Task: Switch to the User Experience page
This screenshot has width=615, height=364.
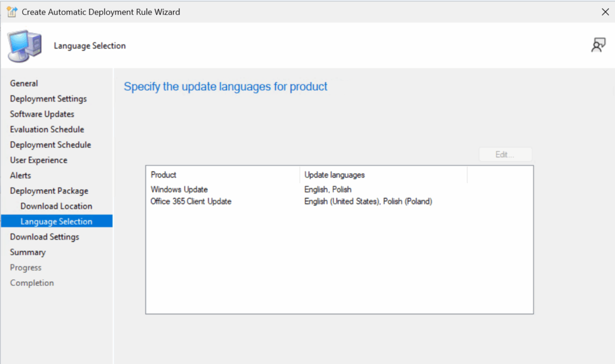Action: [38, 160]
